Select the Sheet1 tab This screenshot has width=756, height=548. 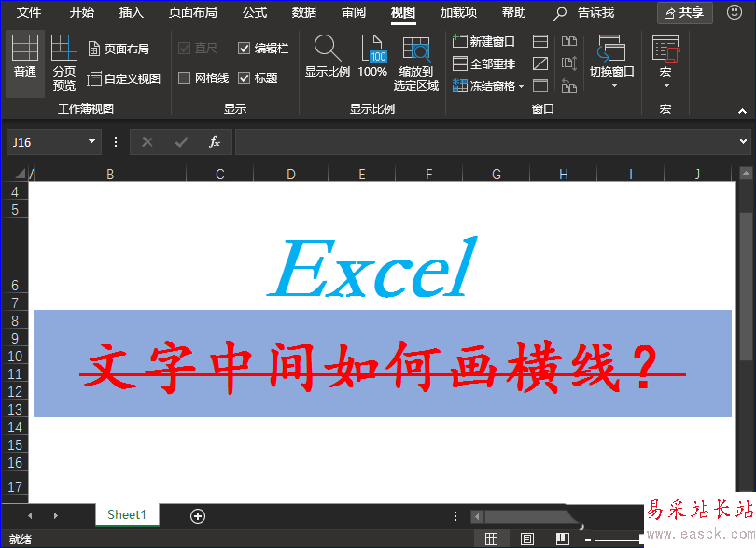pos(127,514)
